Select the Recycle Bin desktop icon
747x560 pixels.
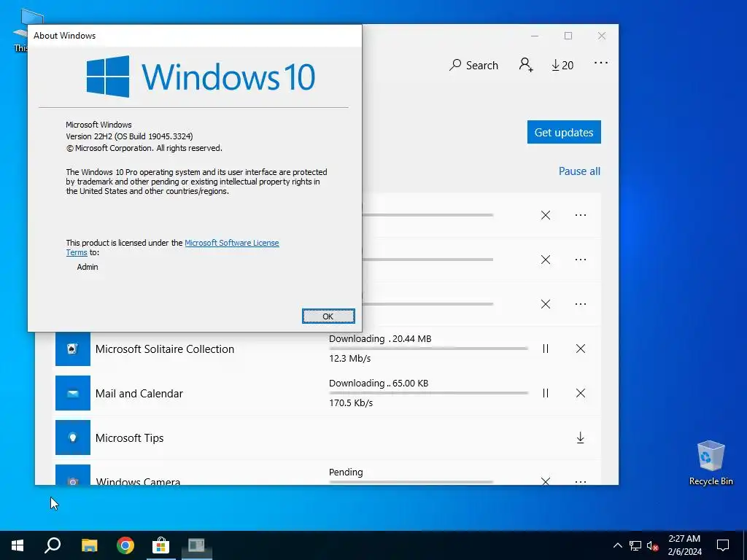(x=711, y=463)
